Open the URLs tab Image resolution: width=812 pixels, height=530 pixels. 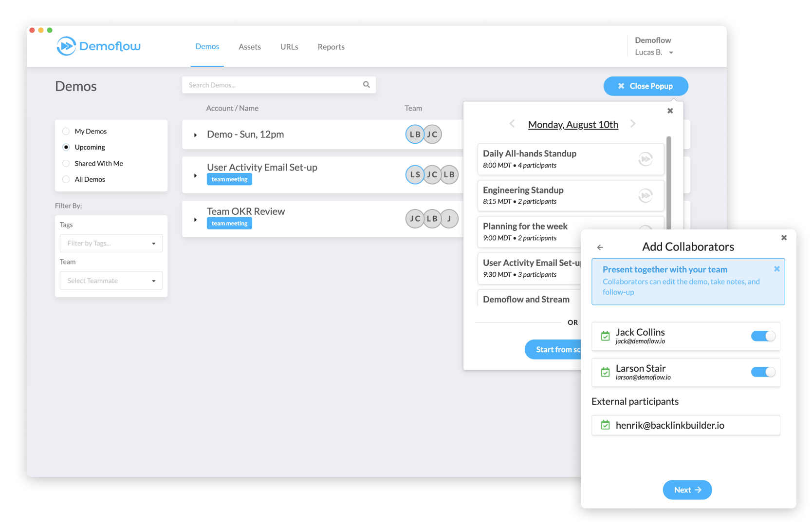[x=289, y=47]
